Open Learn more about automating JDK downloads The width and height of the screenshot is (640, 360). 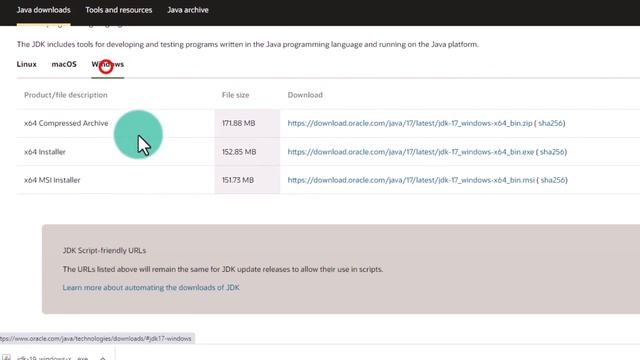[151, 287]
